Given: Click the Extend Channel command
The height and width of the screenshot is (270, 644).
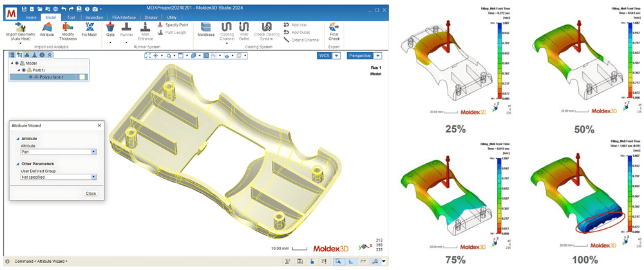Looking at the screenshot, I should [301, 40].
